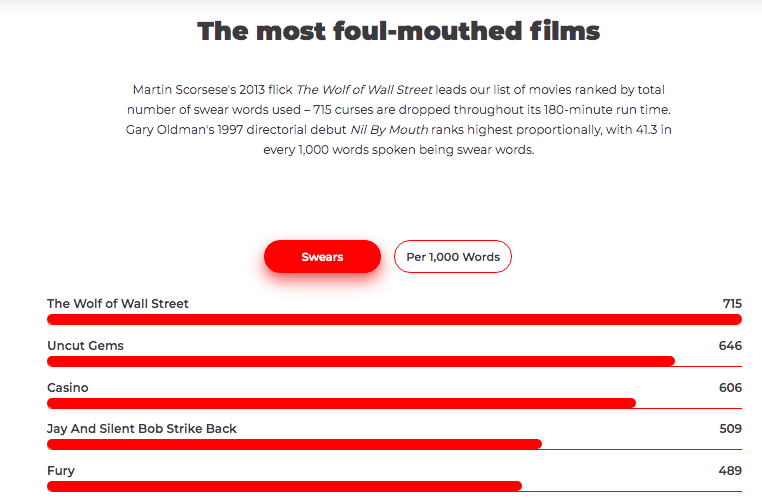Screen dimensions: 762x500
Task: Click italic 'Nil By Mouth' text
Action: coord(389,130)
